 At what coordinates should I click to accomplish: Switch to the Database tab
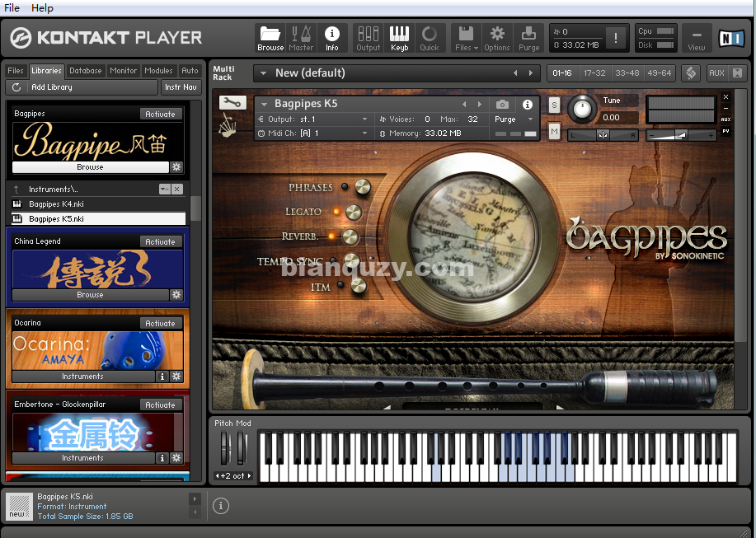point(86,71)
